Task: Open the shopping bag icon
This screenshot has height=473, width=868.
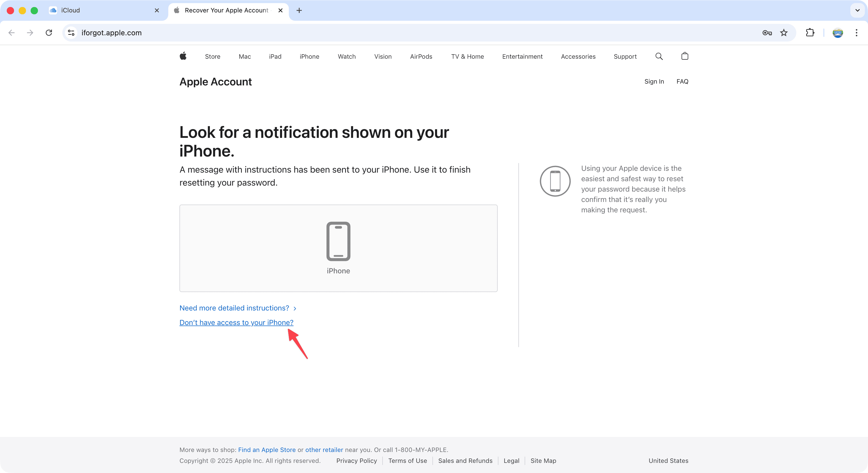Action: (x=684, y=56)
